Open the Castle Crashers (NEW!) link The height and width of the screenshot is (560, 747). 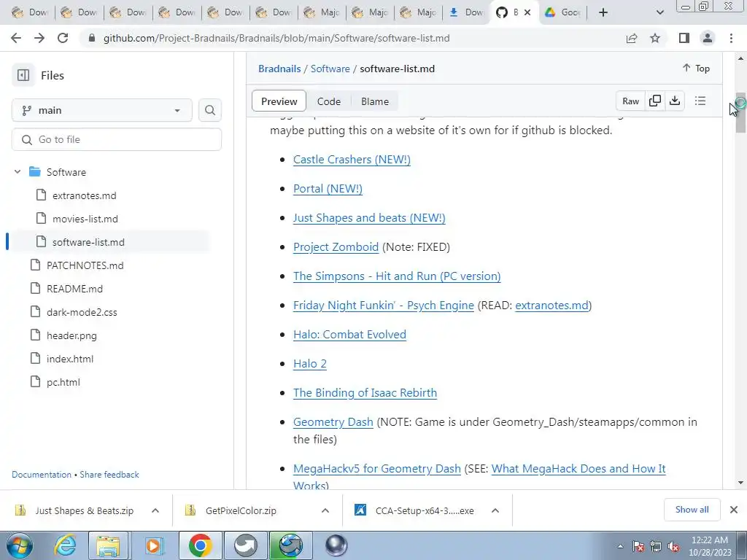pos(352,160)
